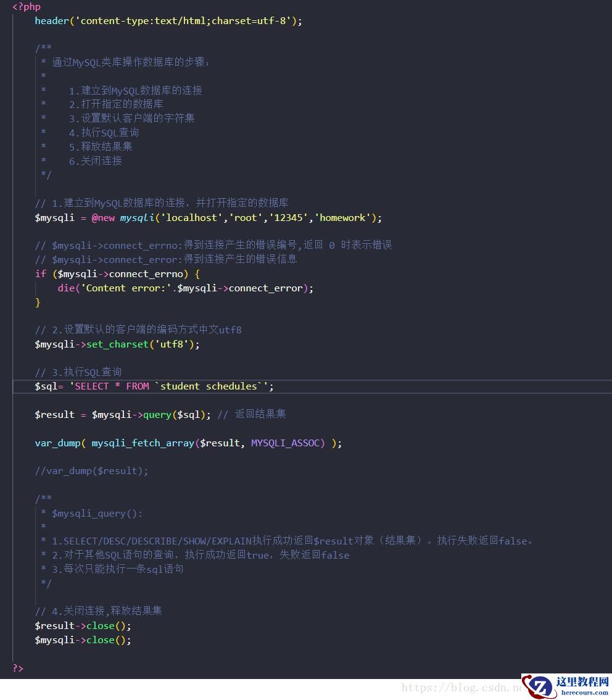Click the highlighted $sql SELECT statement line
Image resolution: width=612 pixels, height=700 pixels.
coord(153,386)
